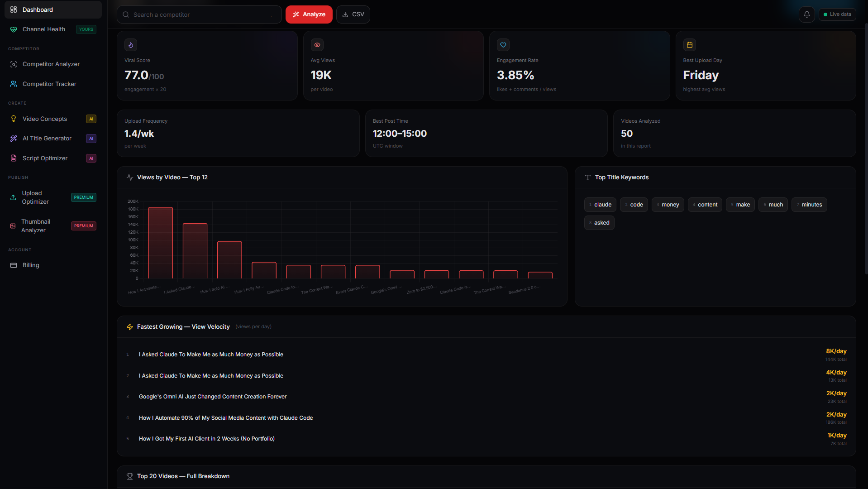Viewport: 868px width, 489px height.
Task: Click the Engagement Rate heart icon
Action: point(503,45)
